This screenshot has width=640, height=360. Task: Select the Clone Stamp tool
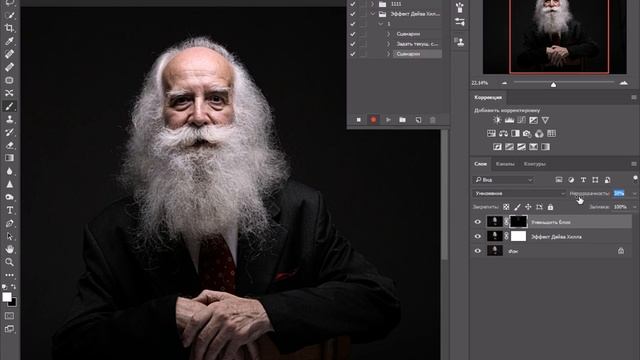point(9,119)
